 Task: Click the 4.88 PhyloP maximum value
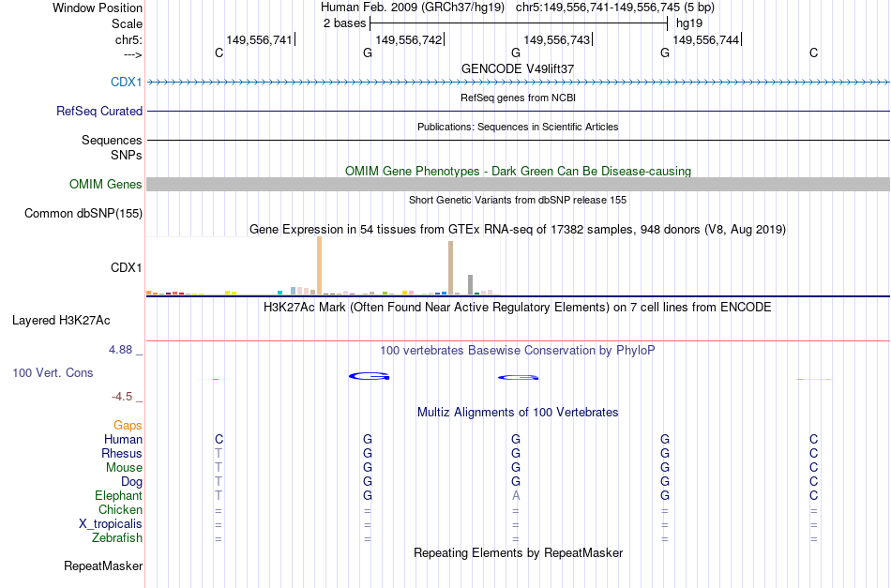(x=120, y=350)
